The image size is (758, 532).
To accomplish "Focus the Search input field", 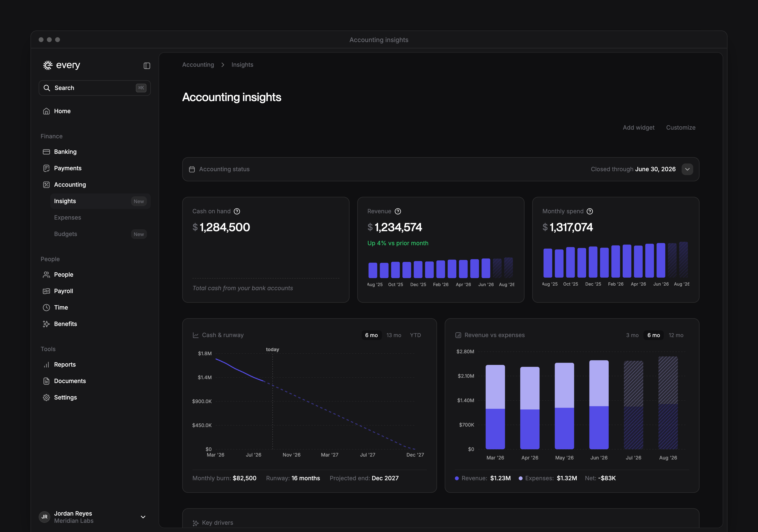I will [95, 88].
